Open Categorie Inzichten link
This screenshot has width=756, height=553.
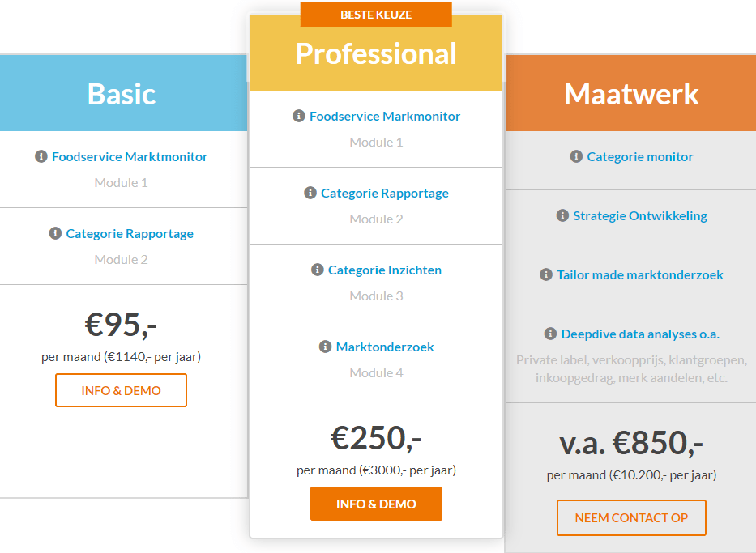point(385,270)
